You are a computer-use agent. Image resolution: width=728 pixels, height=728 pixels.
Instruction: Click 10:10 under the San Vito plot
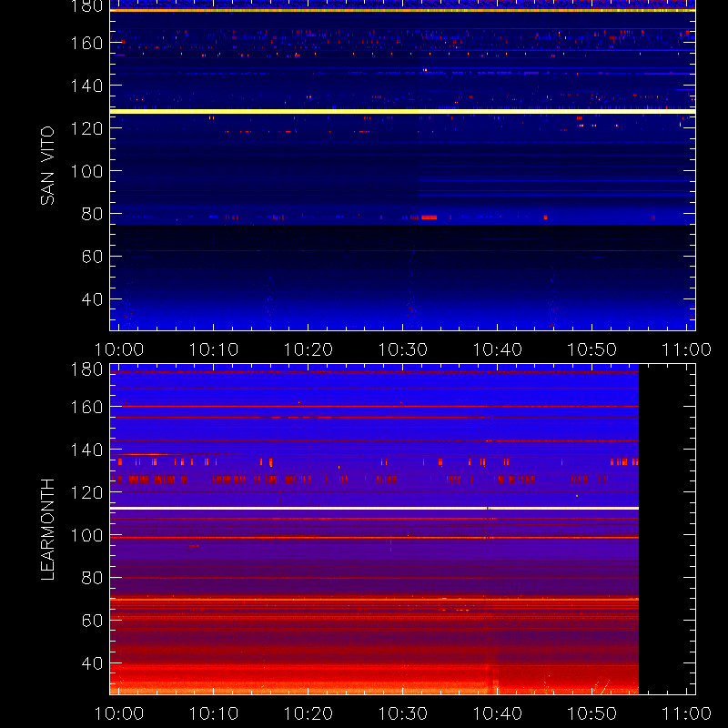pos(214,349)
